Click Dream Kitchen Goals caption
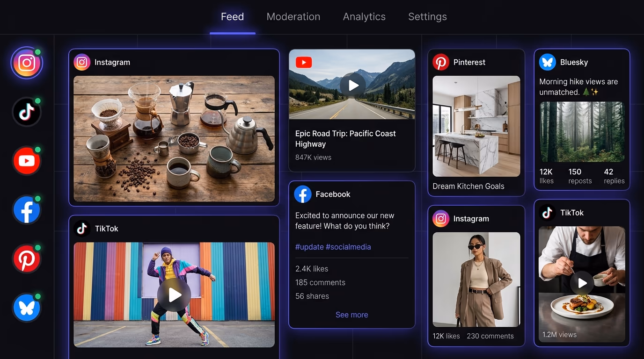Image resolution: width=644 pixels, height=359 pixels. tap(468, 186)
